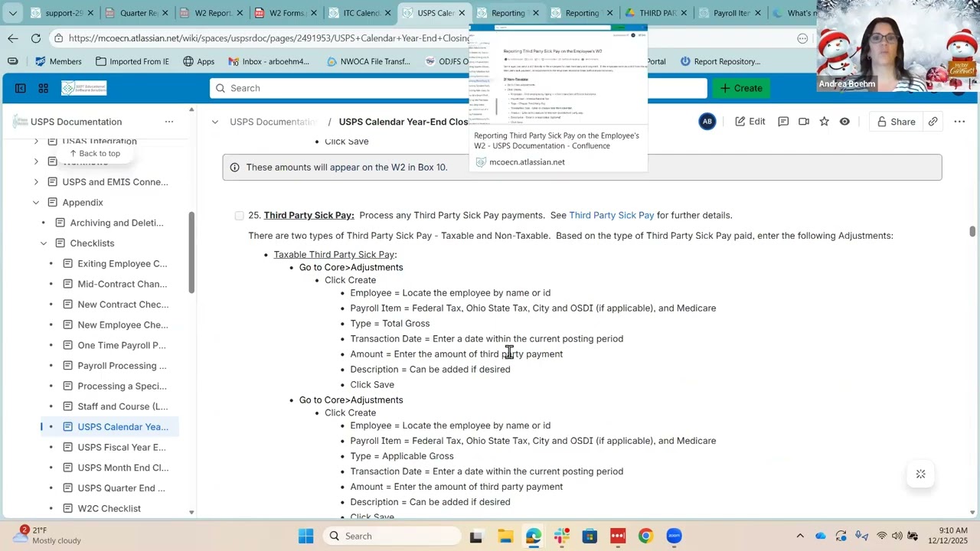
Task: Tick the checkbox for step 25
Action: [x=240, y=216]
